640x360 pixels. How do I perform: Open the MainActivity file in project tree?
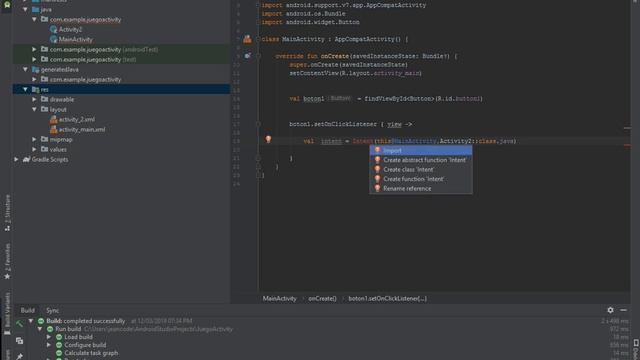point(76,40)
